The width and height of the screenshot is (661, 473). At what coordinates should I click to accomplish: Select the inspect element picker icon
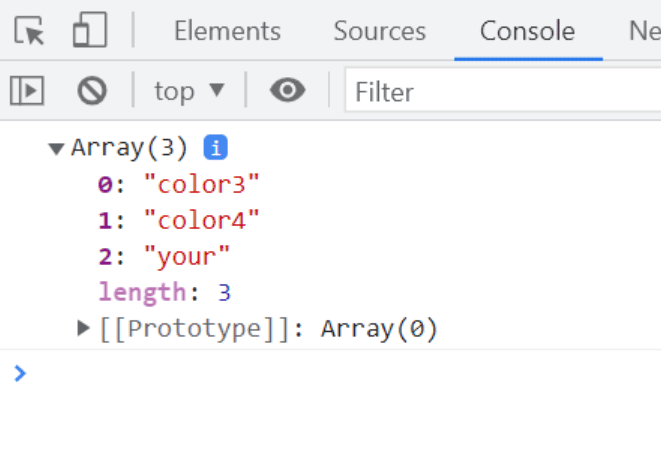[x=30, y=31]
